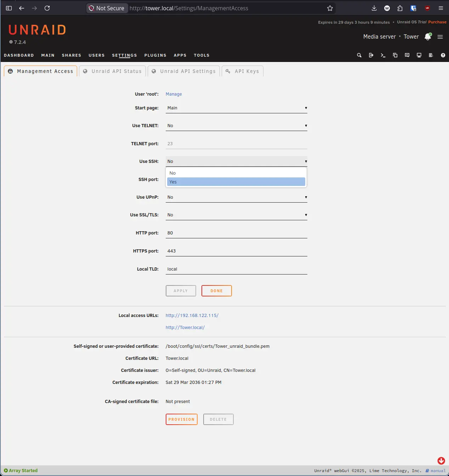Click the uBlock Origin extension icon

tap(427, 8)
